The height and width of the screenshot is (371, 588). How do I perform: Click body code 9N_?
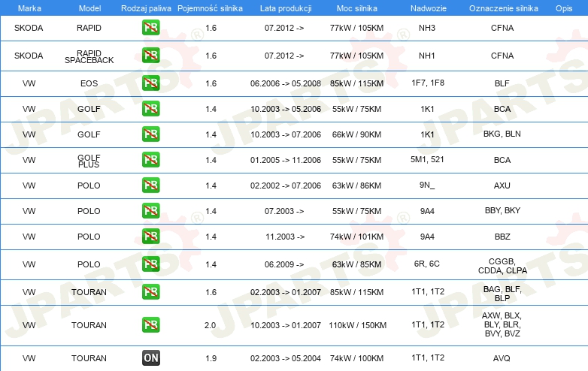427,185
